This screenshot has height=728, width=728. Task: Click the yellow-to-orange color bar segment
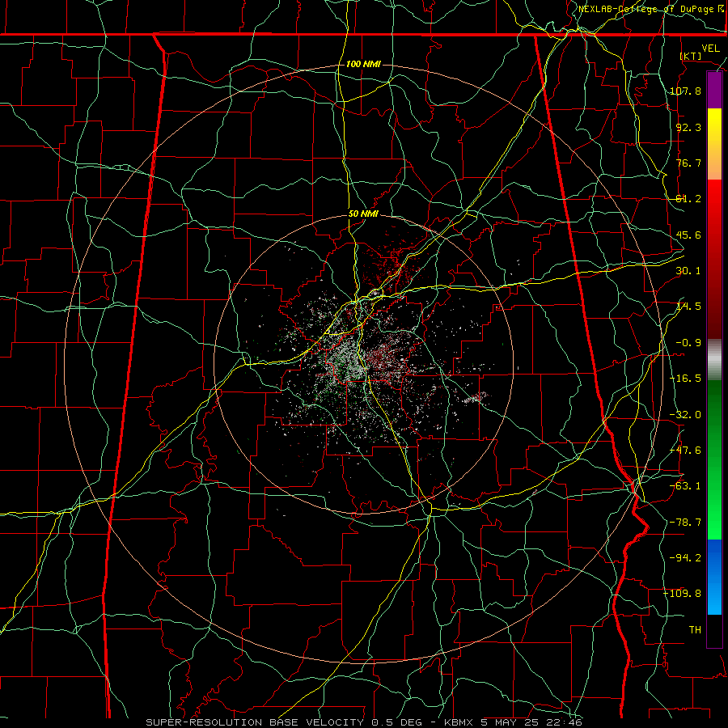(x=714, y=144)
